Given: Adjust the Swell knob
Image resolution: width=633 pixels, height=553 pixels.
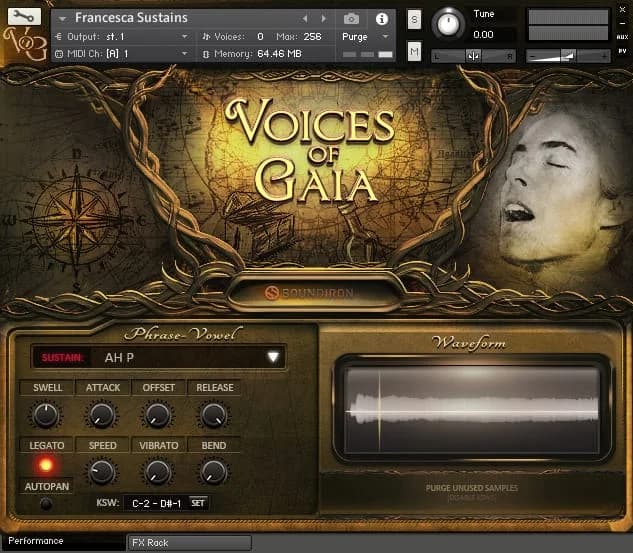Looking at the screenshot, I should 46,415.
